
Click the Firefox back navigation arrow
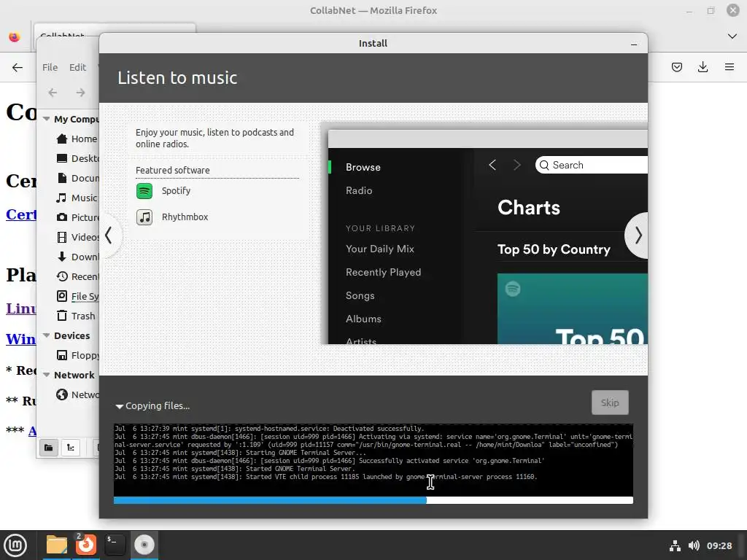tap(18, 68)
